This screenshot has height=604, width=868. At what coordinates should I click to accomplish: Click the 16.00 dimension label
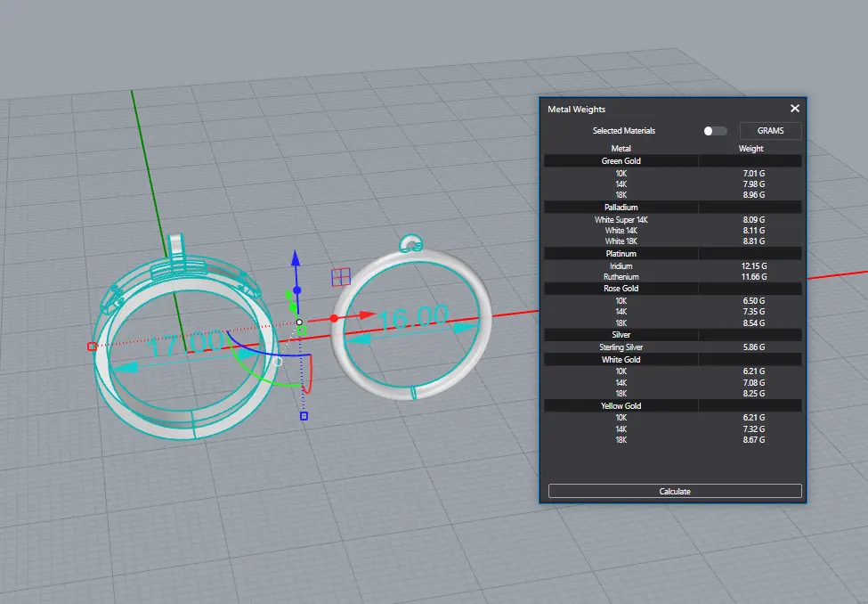tap(413, 318)
